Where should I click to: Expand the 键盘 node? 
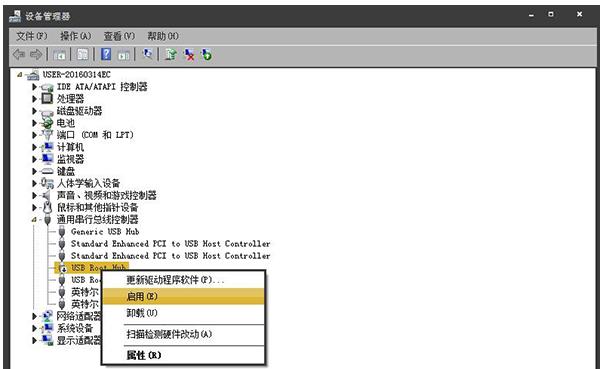tap(34, 171)
